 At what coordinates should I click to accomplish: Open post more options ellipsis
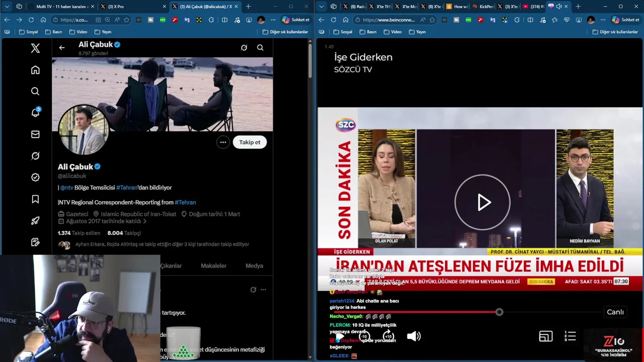[263, 290]
